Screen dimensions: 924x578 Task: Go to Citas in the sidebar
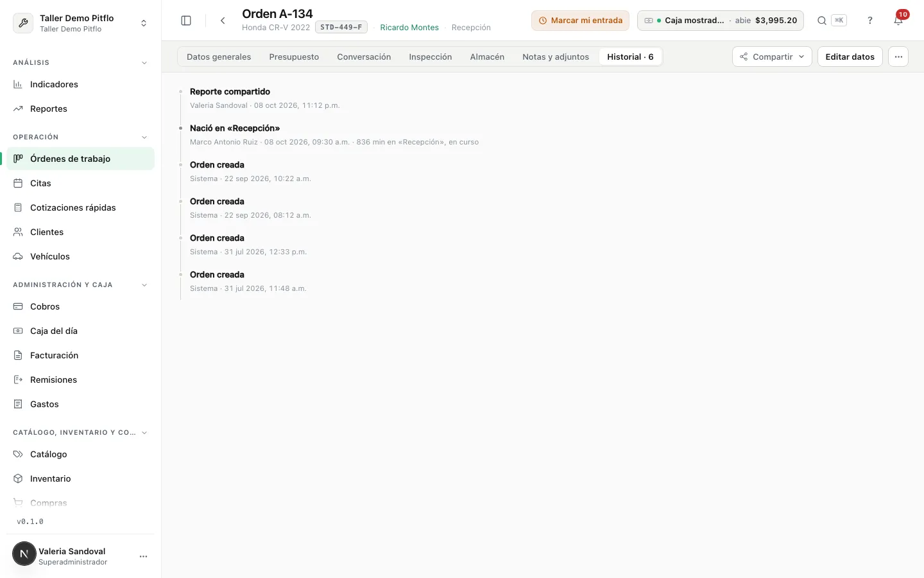81,183
